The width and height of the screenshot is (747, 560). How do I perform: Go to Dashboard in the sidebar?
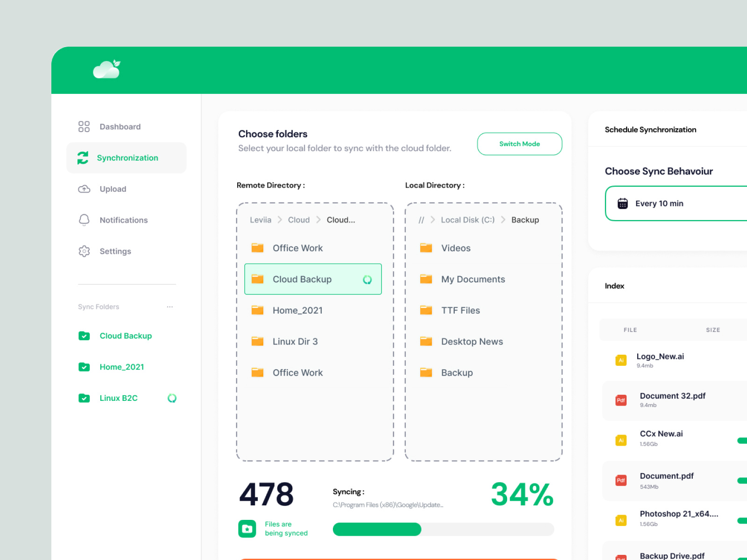(x=84, y=126)
